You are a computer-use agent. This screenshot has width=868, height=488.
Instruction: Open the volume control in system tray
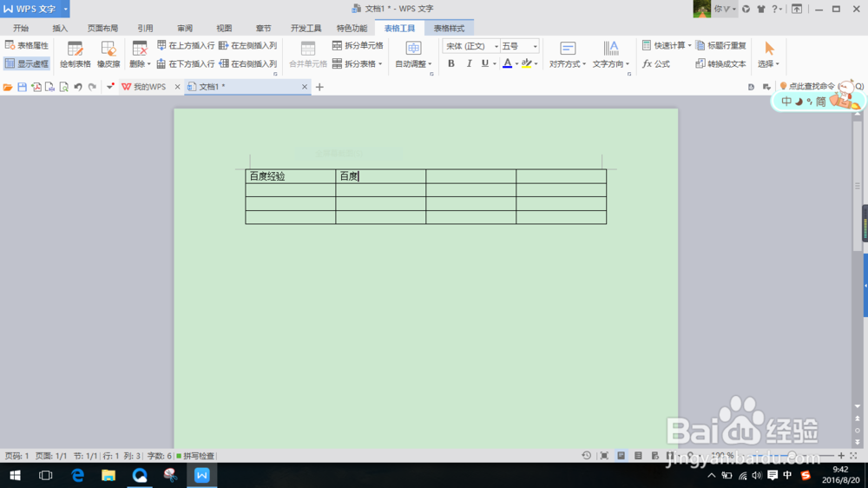click(757, 475)
